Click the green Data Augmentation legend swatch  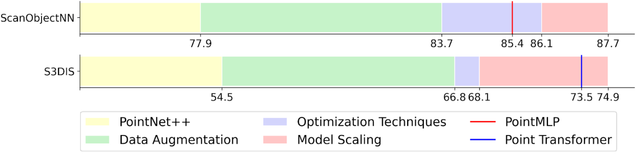(x=97, y=140)
